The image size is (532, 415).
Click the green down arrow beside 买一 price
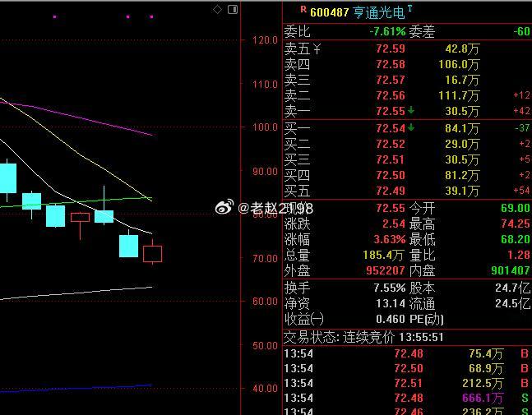tap(411, 127)
